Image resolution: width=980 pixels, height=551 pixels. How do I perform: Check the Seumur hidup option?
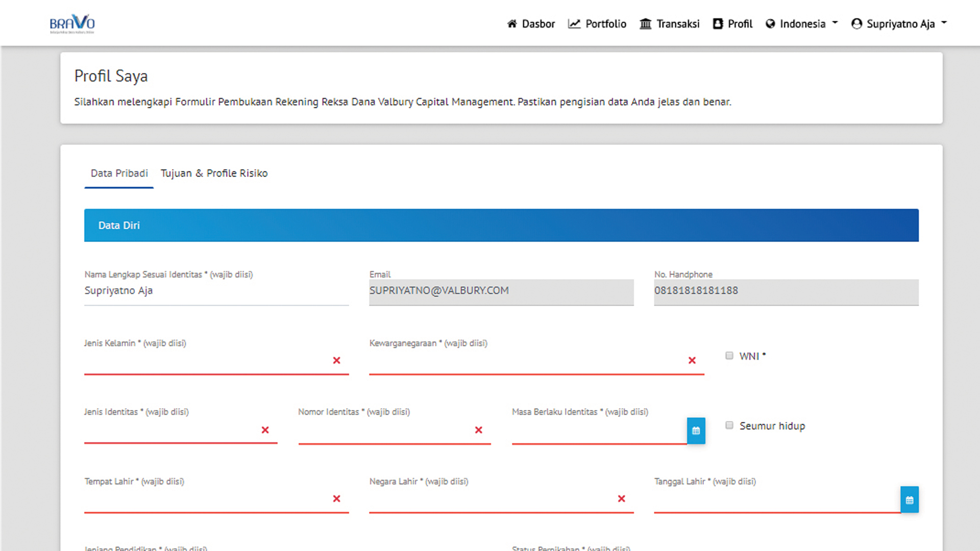729,424
